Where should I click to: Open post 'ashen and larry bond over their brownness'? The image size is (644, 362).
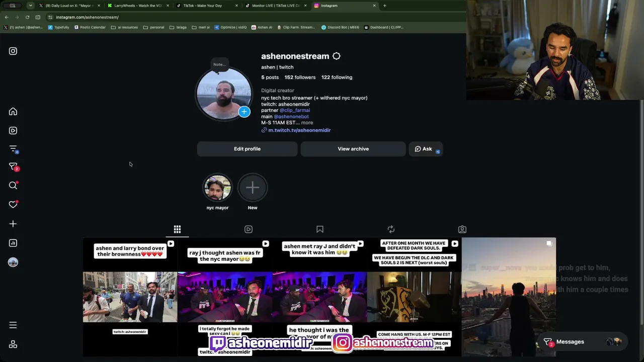pos(130,297)
